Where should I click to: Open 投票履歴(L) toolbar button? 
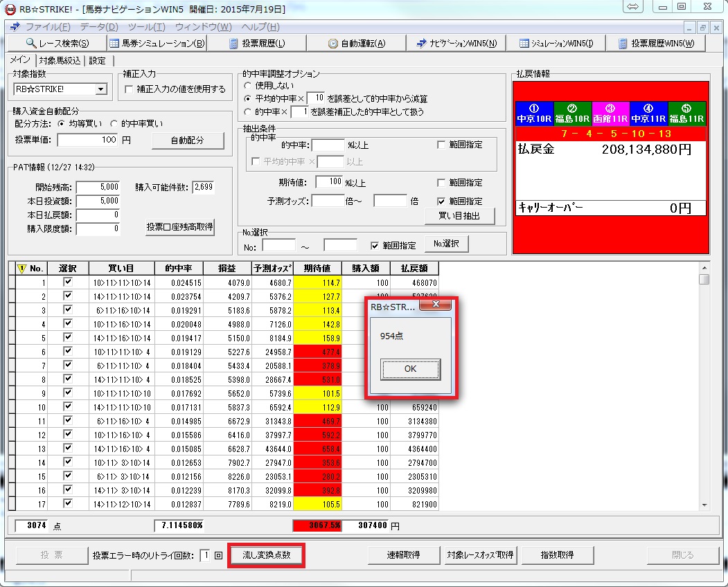coord(257,43)
